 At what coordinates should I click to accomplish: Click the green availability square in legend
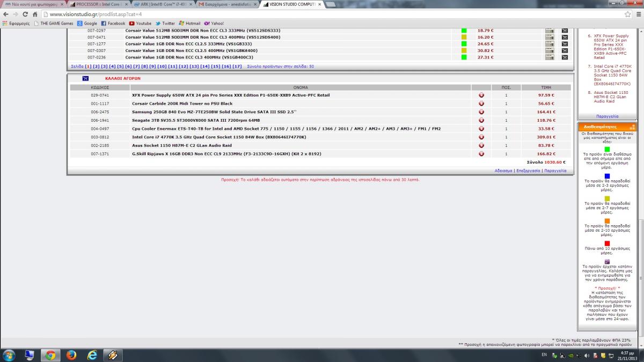tap(607, 149)
